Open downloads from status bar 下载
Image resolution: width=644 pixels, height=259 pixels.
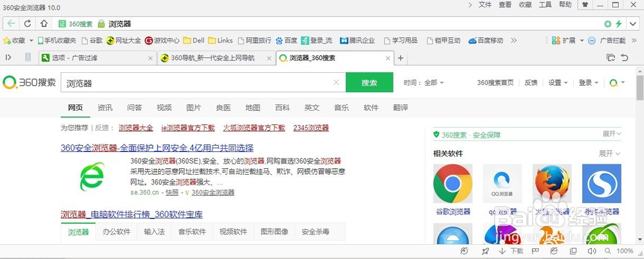pyautogui.click(x=511, y=251)
